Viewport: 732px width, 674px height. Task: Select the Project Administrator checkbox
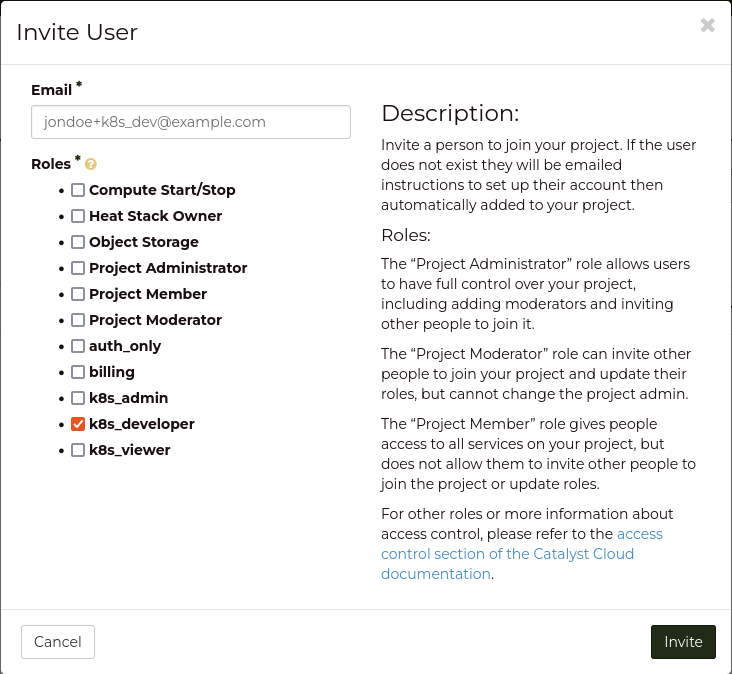click(x=78, y=268)
